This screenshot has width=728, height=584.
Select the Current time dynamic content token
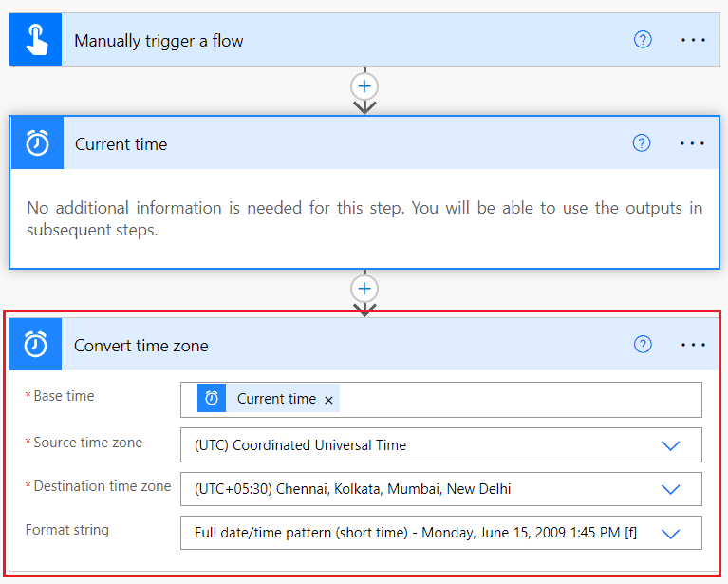coord(269,398)
